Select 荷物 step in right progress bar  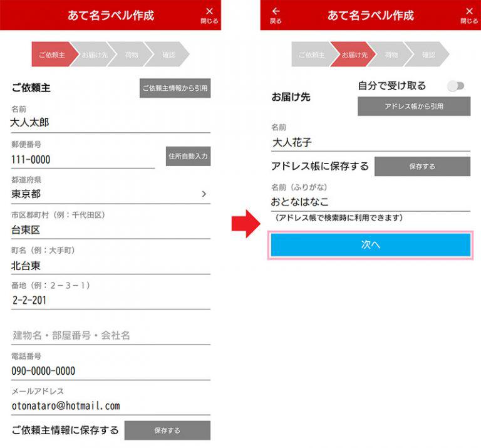(391, 55)
